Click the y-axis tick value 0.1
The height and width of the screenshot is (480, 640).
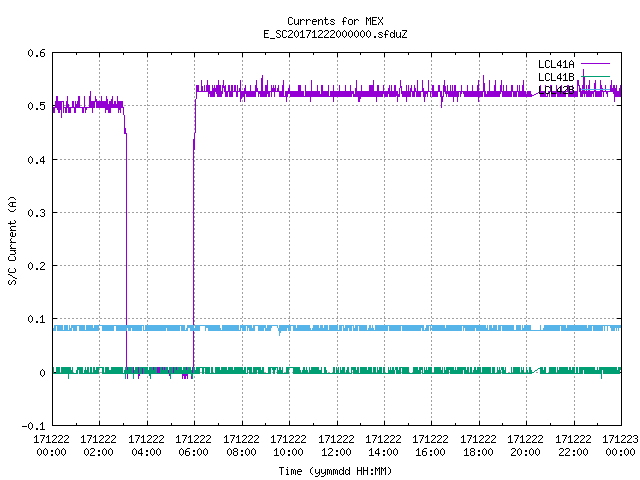point(36,319)
